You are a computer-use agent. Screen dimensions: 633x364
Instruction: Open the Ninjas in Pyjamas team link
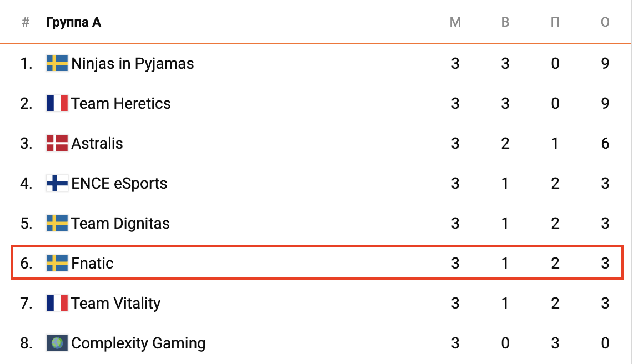pos(133,64)
